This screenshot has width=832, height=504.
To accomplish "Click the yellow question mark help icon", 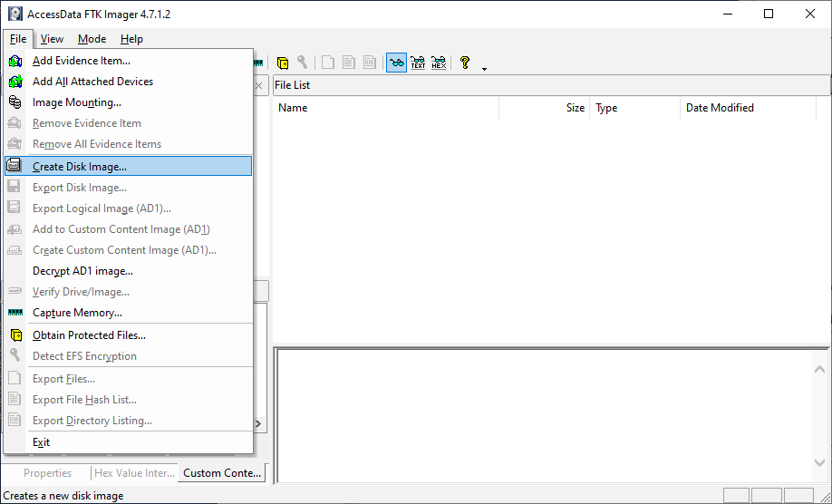I will [x=465, y=63].
